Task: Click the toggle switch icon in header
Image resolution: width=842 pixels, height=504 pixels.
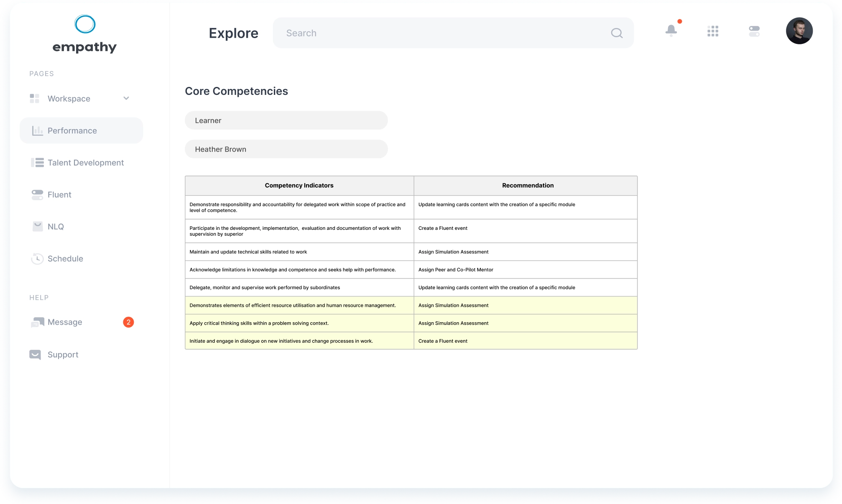Action: click(754, 31)
